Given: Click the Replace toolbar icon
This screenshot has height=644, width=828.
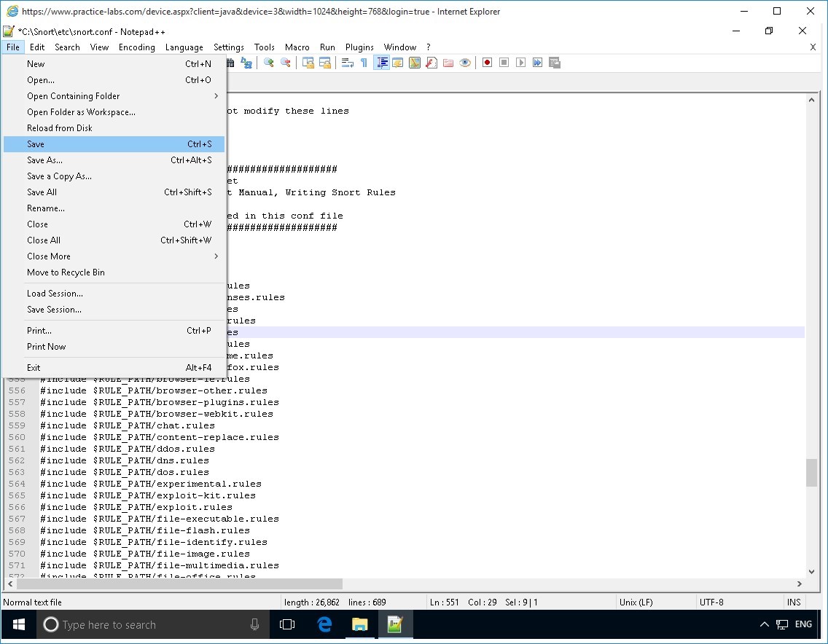Looking at the screenshot, I should [246, 63].
